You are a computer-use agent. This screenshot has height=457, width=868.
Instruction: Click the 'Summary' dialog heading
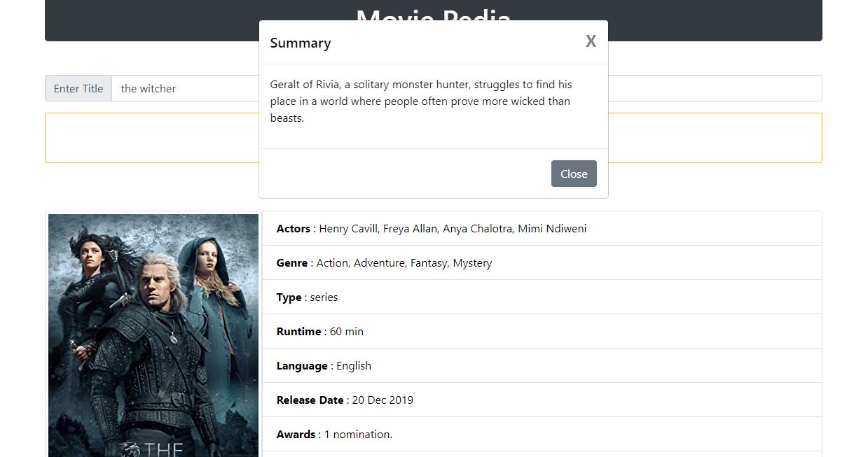[301, 43]
